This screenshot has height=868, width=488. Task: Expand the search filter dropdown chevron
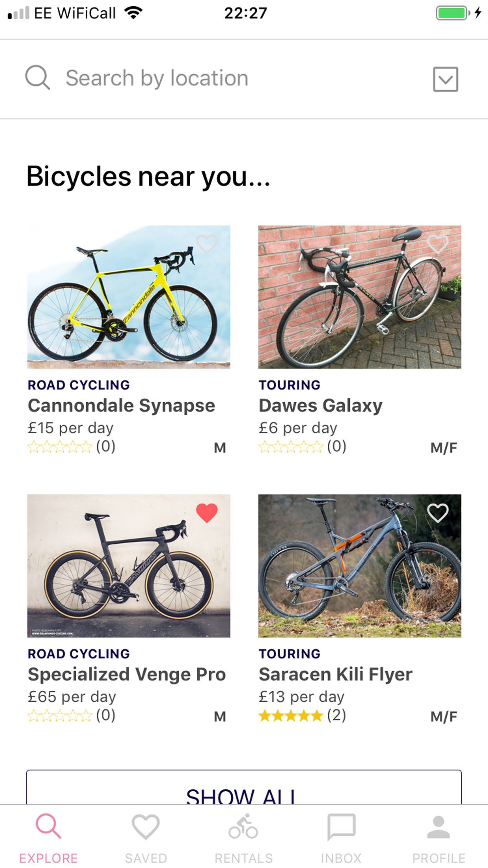[446, 79]
